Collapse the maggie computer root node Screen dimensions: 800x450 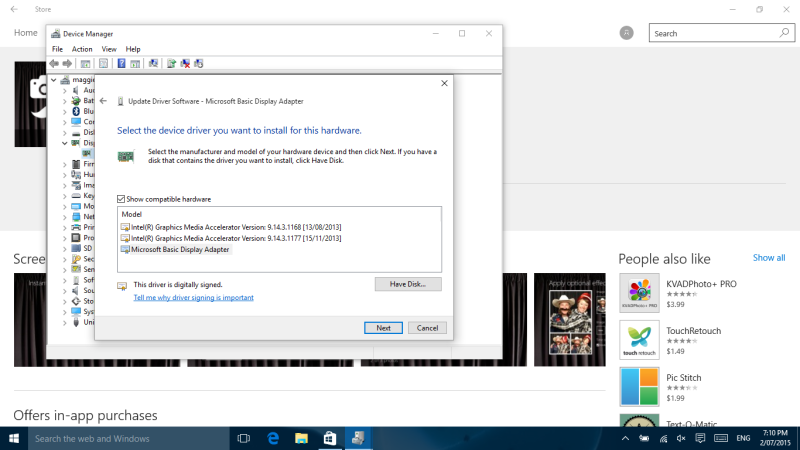point(54,80)
